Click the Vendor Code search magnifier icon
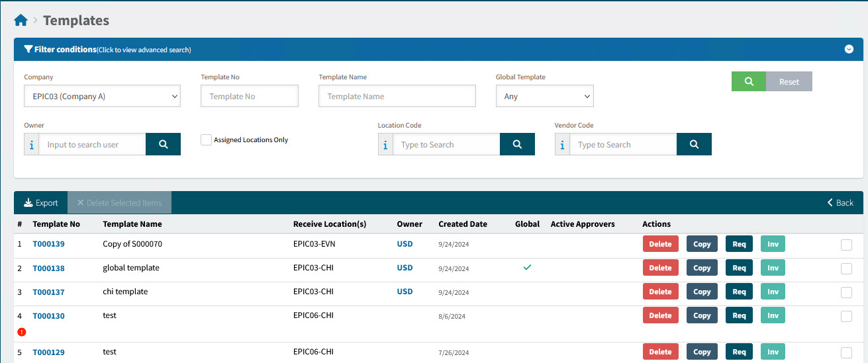868x363 pixels. coord(694,144)
